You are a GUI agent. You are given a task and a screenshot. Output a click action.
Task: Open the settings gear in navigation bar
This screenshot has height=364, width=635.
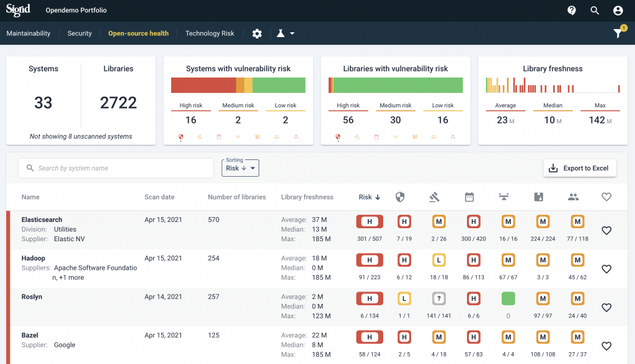[x=257, y=33]
